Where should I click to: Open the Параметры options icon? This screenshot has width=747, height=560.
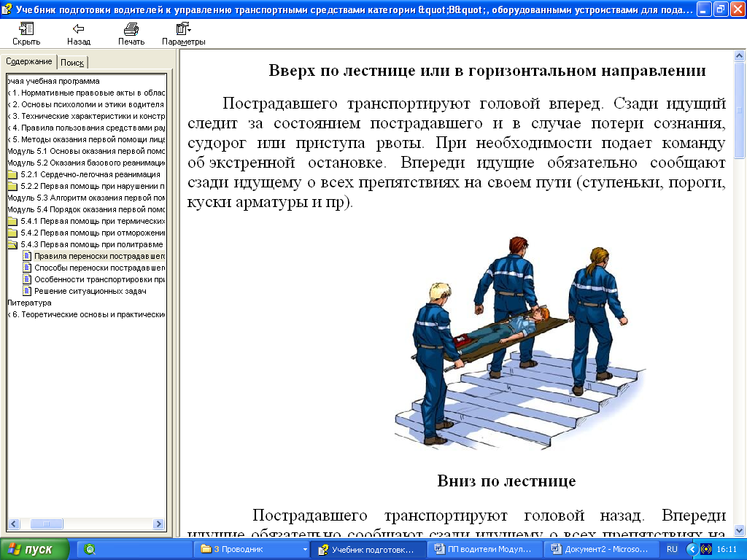183,29
